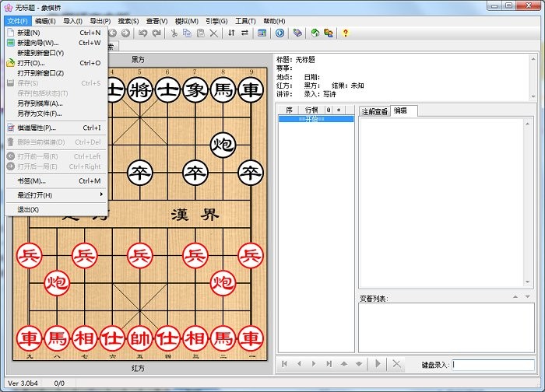Click the black 炮 cannon piece
The width and height of the screenshot is (545, 392).
point(223,142)
